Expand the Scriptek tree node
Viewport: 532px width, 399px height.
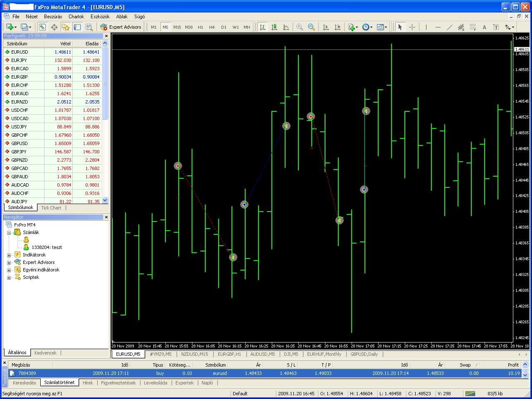(x=9, y=278)
